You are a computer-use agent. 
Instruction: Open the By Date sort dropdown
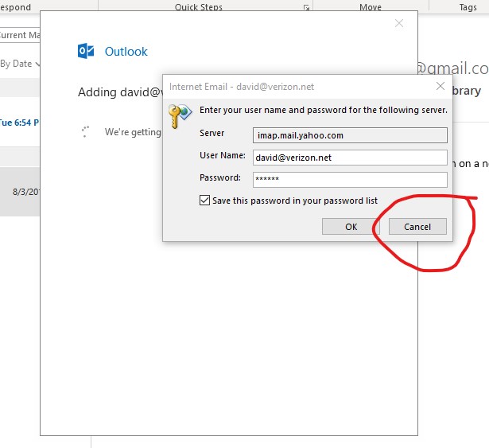coord(20,64)
